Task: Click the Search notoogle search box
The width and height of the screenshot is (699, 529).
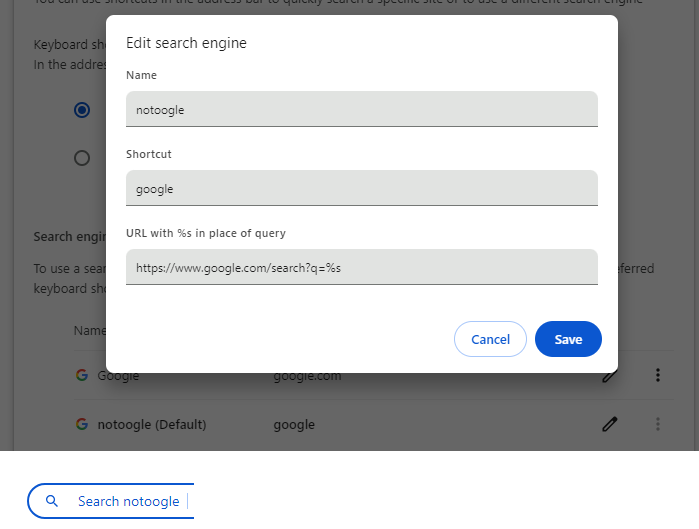Action: click(129, 501)
